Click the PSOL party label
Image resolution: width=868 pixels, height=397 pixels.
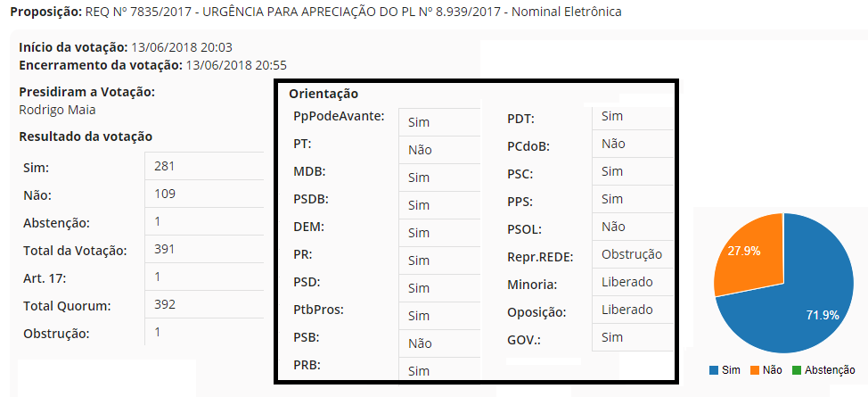[x=524, y=229]
